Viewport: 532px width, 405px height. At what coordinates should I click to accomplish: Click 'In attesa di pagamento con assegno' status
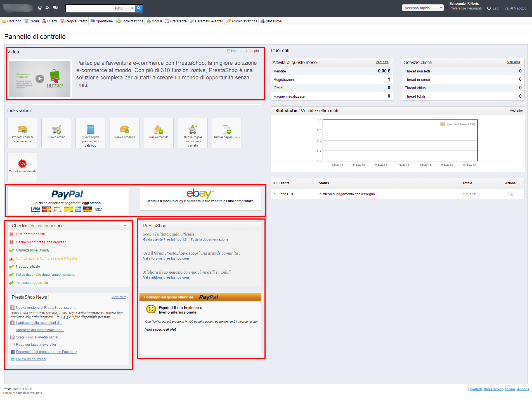pos(347,194)
